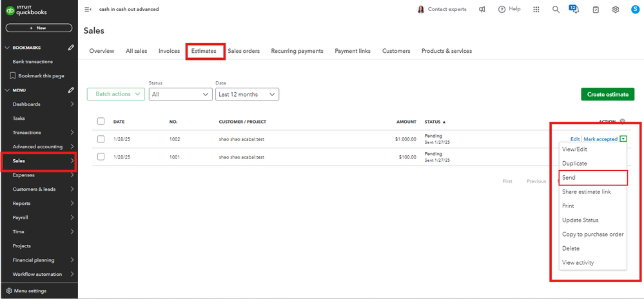This screenshot has width=644, height=299.
Task: Click the Create estimate button
Action: (x=607, y=94)
